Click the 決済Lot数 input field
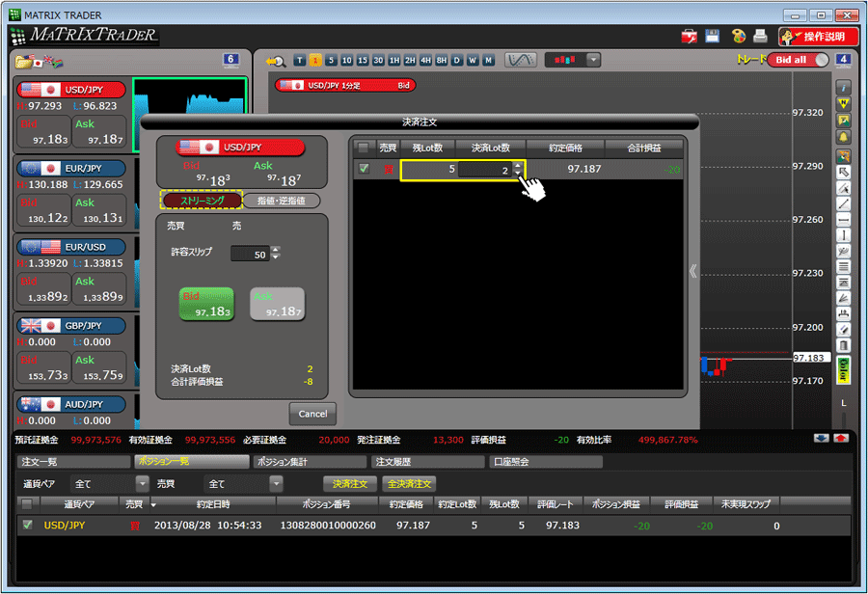 [x=485, y=170]
